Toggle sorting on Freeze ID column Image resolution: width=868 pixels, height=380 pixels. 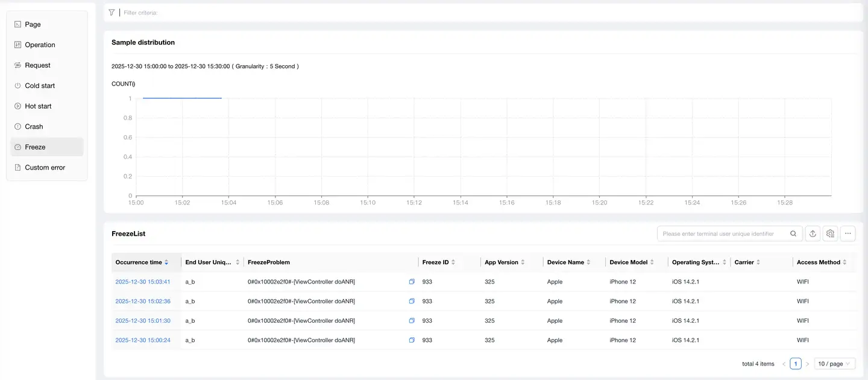[453, 262]
